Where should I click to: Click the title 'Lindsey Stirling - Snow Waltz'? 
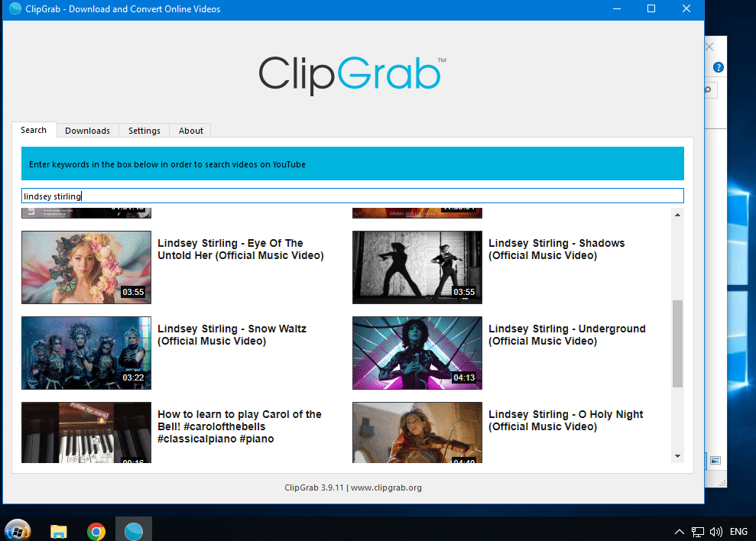232,335
